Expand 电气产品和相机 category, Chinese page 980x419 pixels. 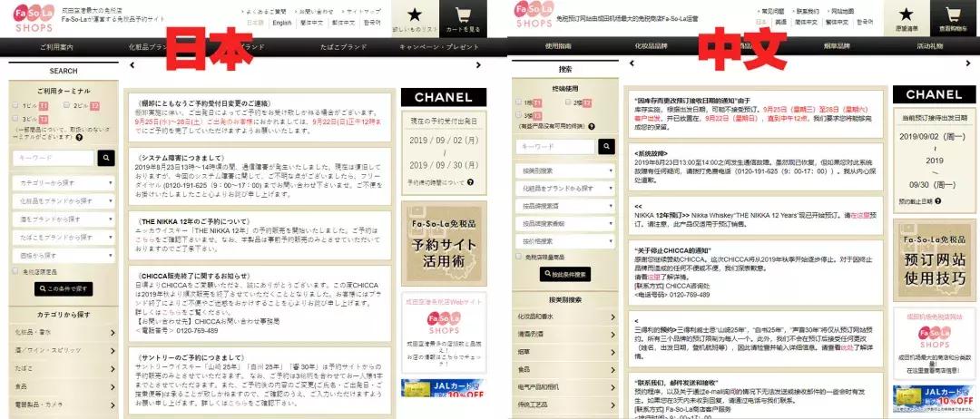click(x=565, y=387)
